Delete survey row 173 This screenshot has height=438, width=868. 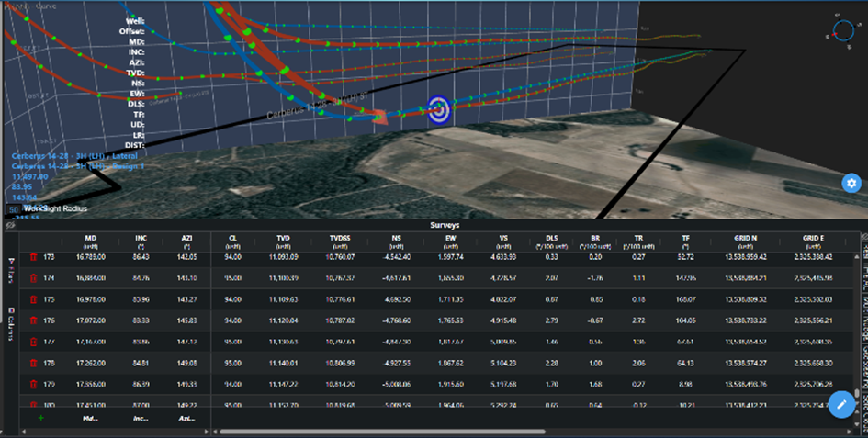coord(34,259)
